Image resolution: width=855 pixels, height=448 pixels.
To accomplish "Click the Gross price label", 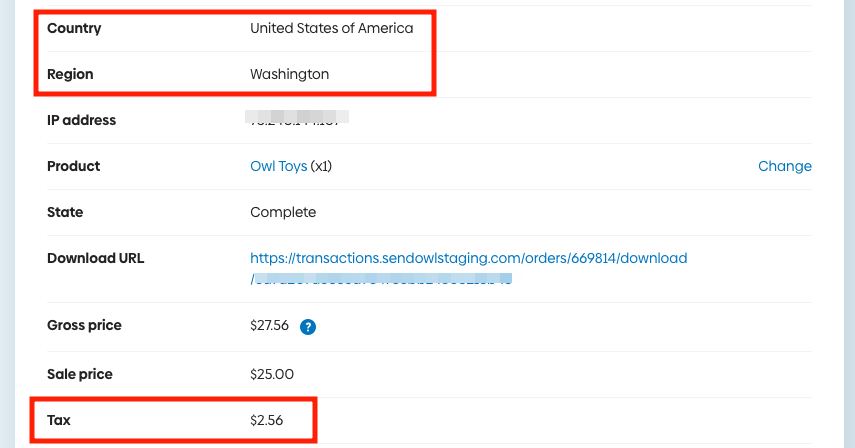I will tap(84, 325).
